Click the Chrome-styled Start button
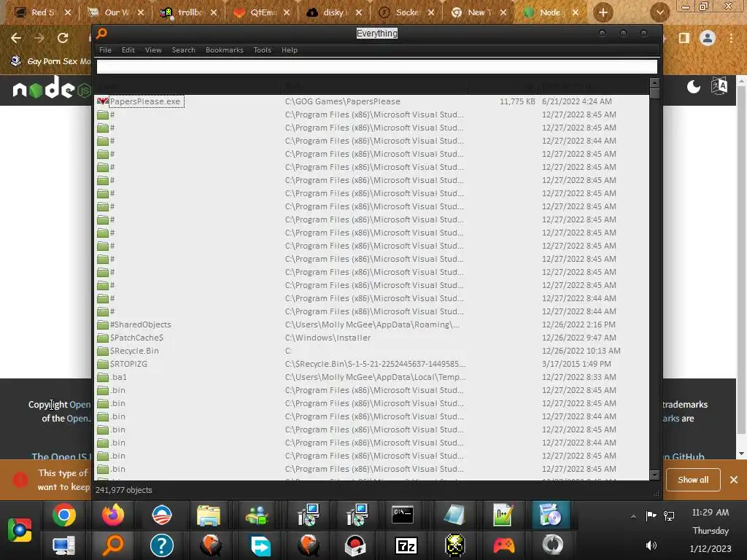The image size is (747, 560). (x=19, y=529)
